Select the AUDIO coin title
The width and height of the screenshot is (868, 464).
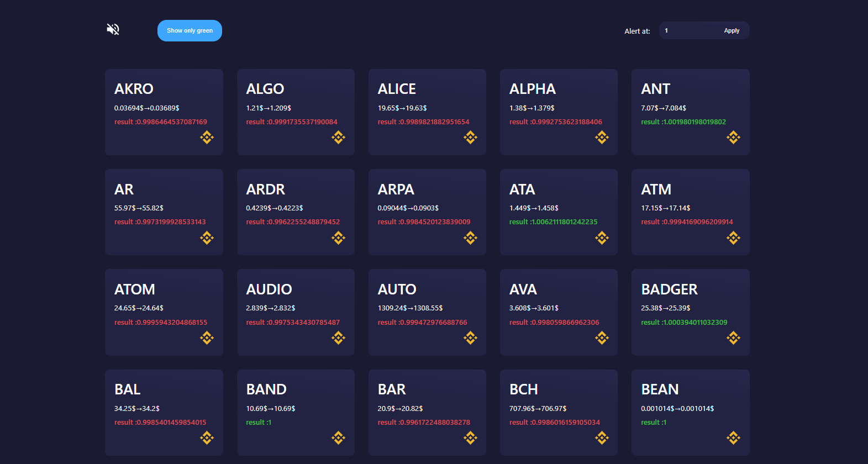tap(269, 289)
